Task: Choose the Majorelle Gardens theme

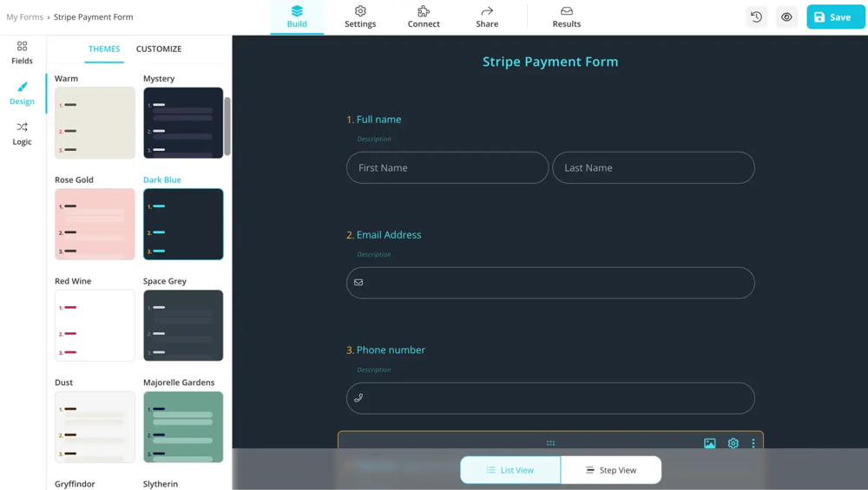Action: pyautogui.click(x=183, y=426)
